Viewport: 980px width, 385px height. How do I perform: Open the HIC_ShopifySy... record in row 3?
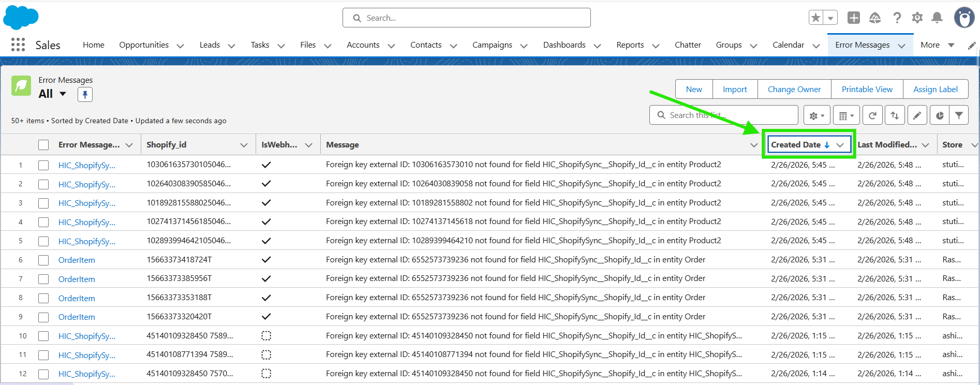pyautogui.click(x=87, y=203)
